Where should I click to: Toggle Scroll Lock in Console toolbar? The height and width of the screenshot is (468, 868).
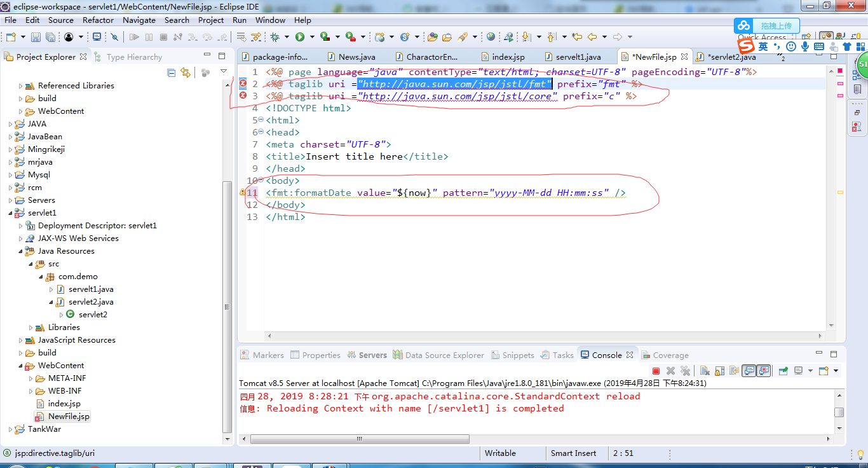click(719, 371)
